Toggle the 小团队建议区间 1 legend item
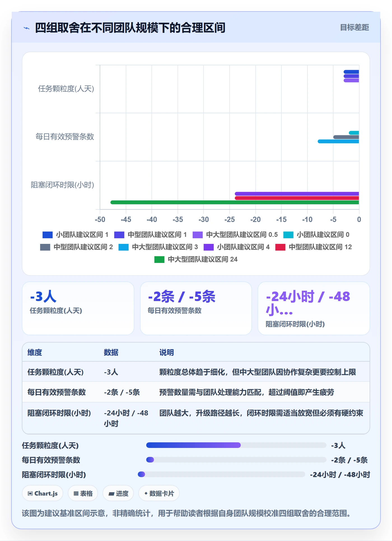 click(75, 235)
